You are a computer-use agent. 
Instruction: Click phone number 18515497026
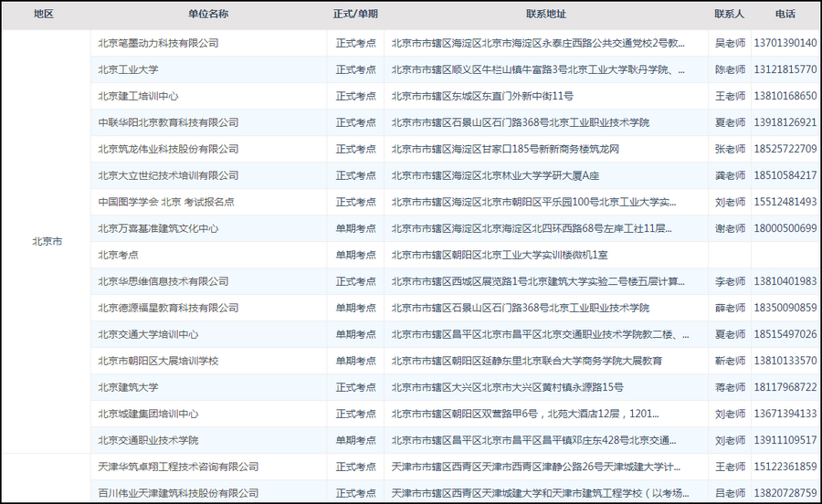click(785, 334)
